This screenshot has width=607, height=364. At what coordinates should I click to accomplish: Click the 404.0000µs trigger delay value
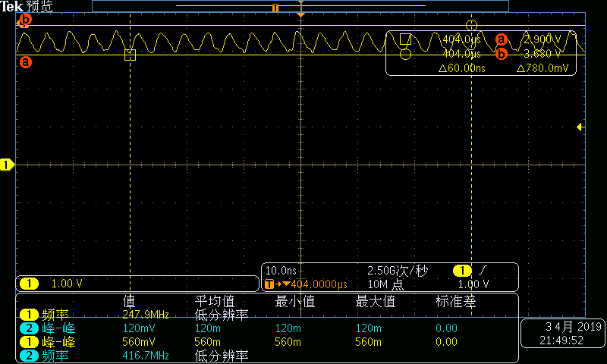[x=319, y=284]
